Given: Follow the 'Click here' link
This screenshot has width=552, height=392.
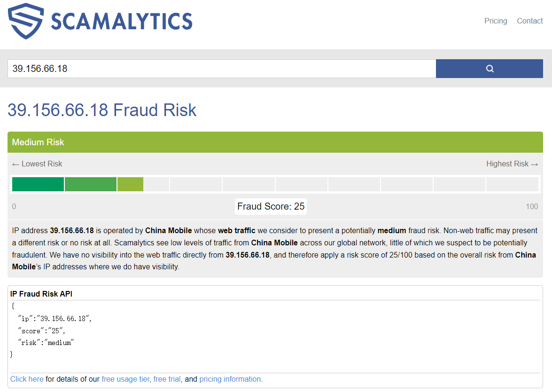Looking at the screenshot, I should [x=27, y=379].
